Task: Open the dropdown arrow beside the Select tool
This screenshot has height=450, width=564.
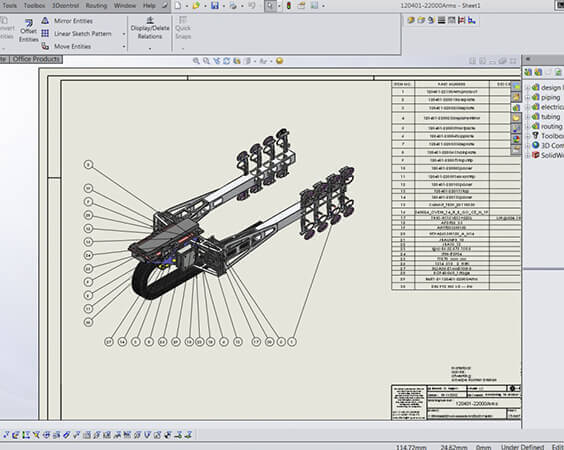Action: [279, 6]
